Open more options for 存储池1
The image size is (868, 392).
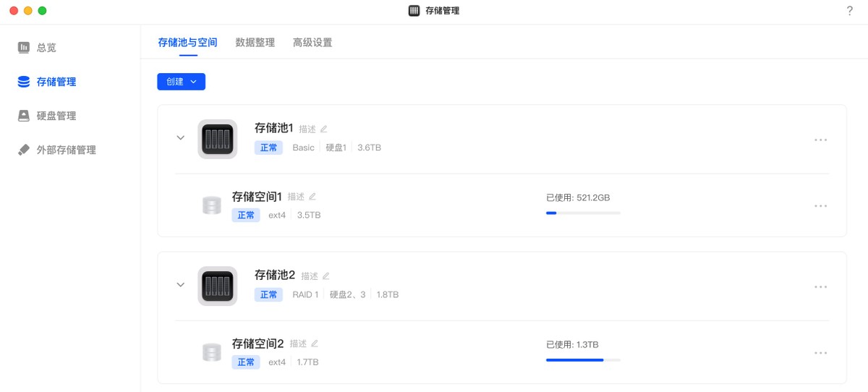pyautogui.click(x=820, y=140)
